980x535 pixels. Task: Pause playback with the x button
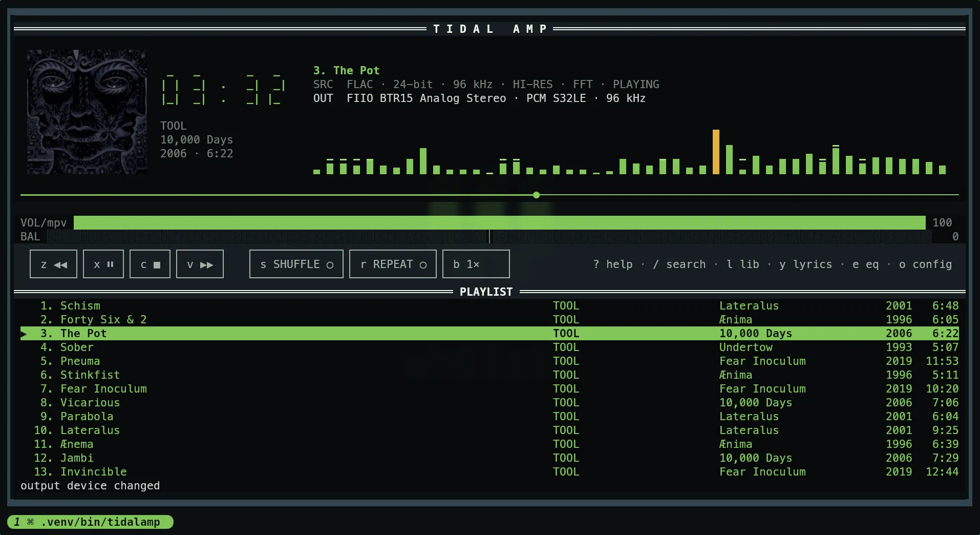coord(103,264)
